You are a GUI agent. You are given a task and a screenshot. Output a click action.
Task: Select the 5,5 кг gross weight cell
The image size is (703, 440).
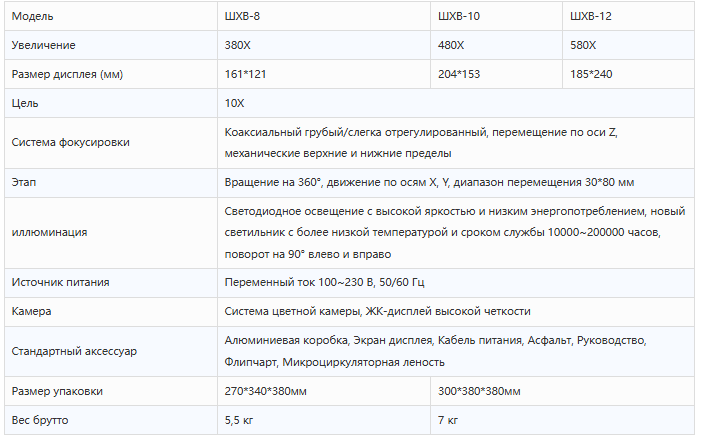click(x=324, y=420)
